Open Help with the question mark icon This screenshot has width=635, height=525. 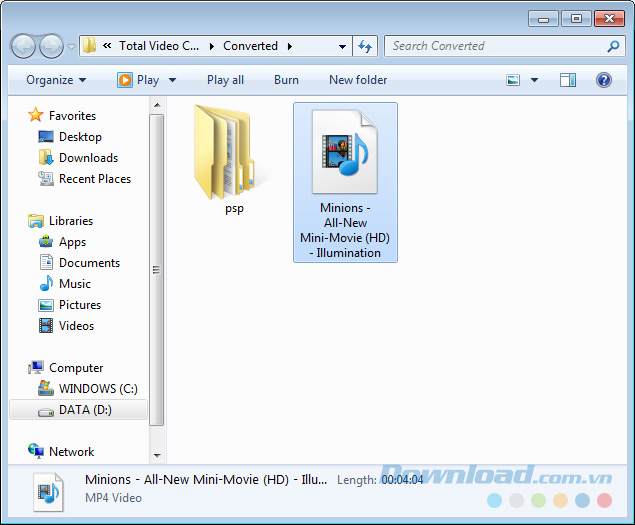coord(603,80)
